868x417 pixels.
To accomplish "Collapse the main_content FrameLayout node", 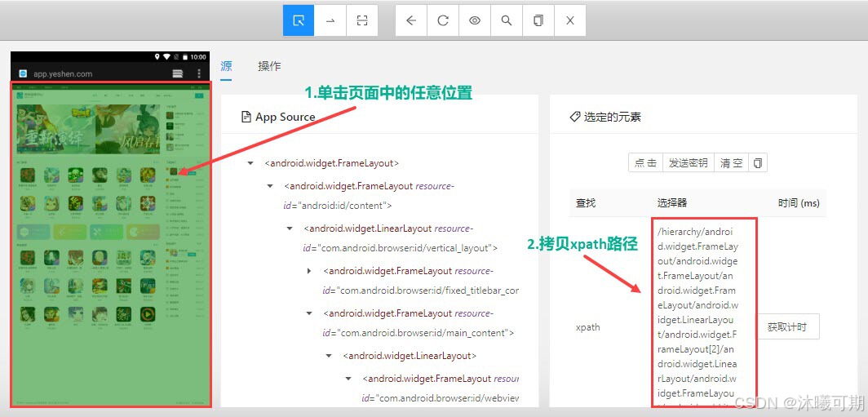I will point(309,313).
